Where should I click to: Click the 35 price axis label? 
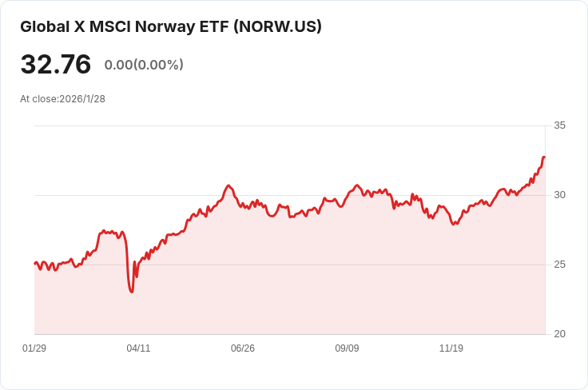[x=559, y=125]
